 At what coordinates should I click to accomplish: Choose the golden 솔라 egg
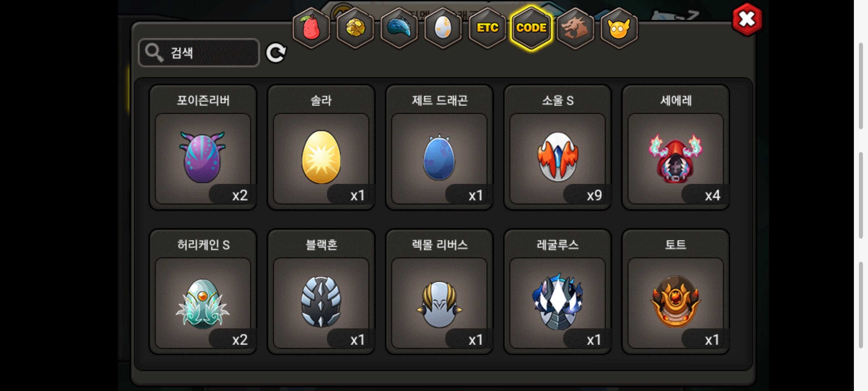(321, 147)
